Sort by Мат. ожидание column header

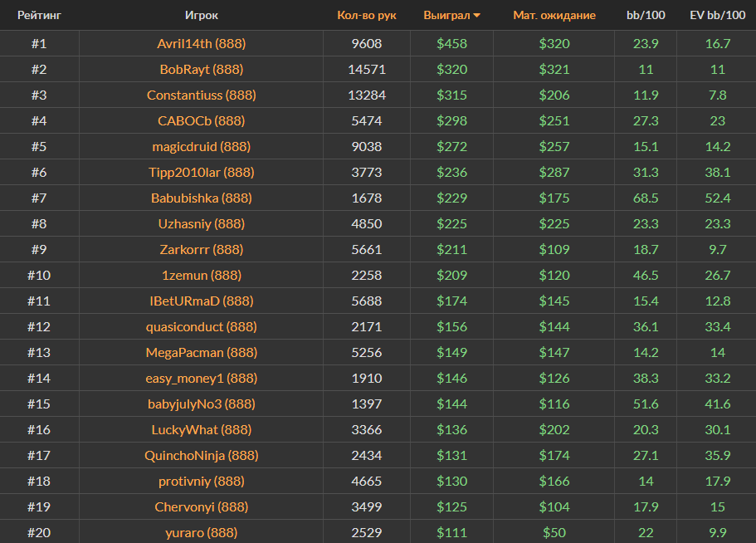coord(554,15)
